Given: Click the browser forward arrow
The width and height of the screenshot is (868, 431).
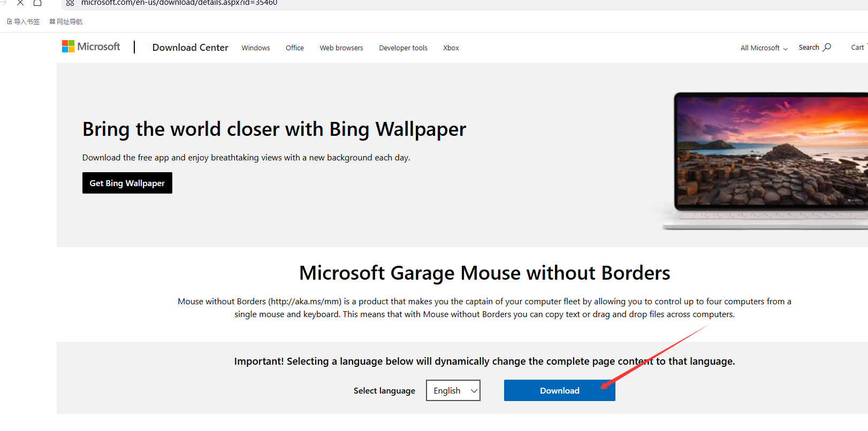Looking at the screenshot, I should coord(4,3).
